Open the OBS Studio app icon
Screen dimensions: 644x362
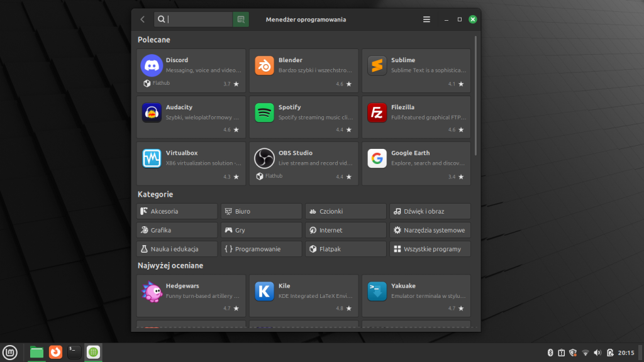click(264, 158)
